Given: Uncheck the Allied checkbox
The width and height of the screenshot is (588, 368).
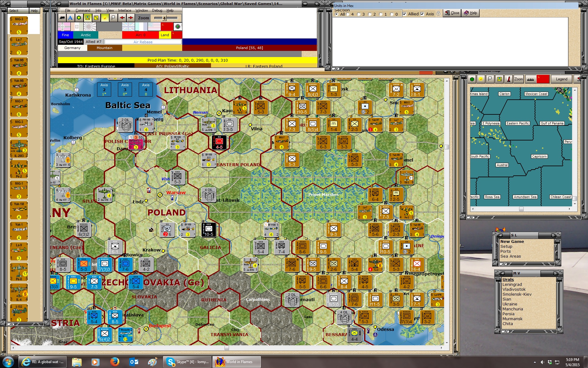Looking at the screenshot, I should click(x=405, y=14).
